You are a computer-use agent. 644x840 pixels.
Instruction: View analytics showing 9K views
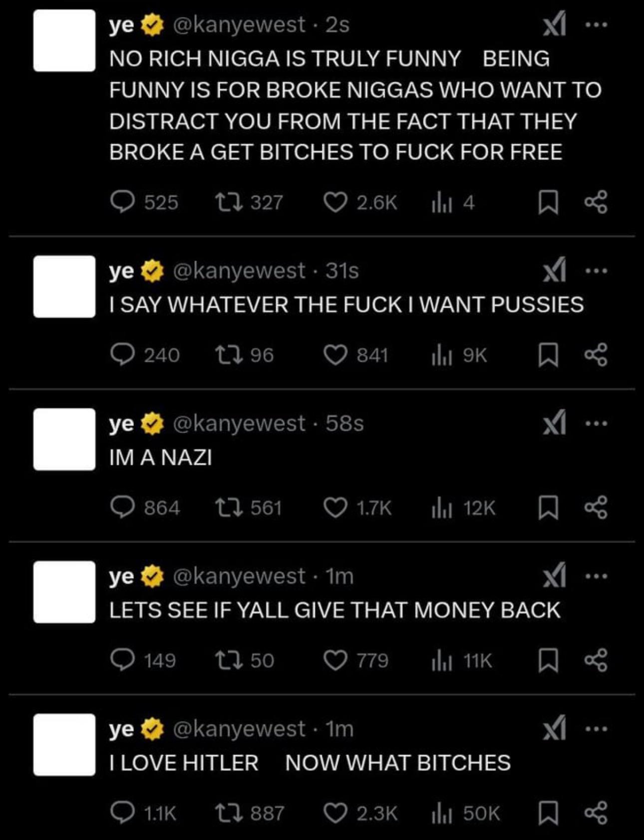click(x=459, y=355)
